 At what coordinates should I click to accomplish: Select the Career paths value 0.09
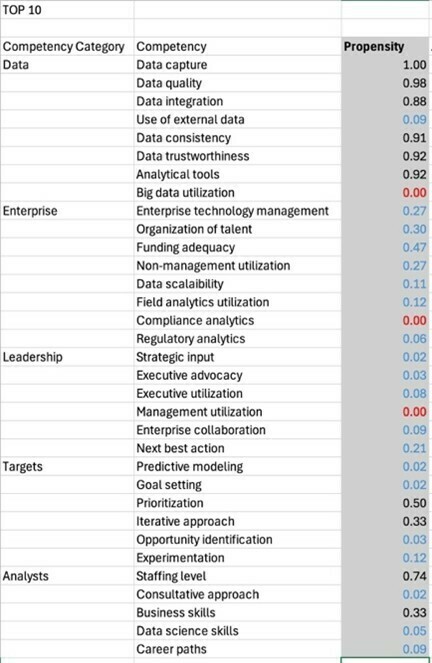(385, 649)
